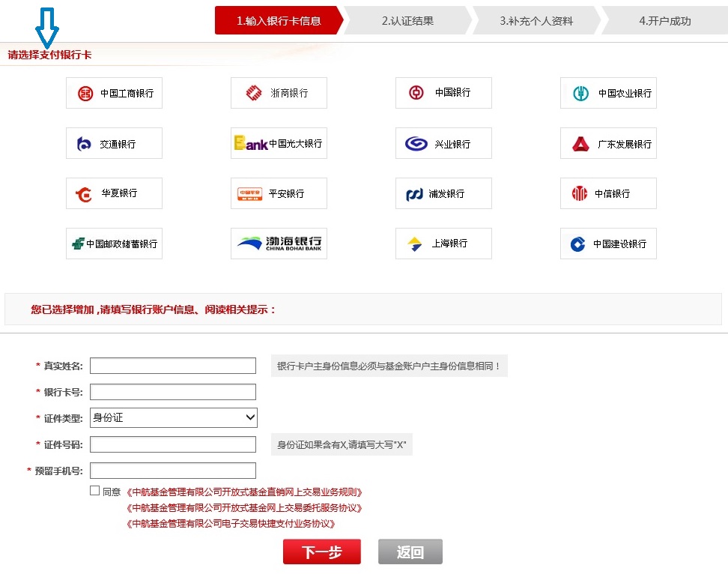Select the 中国农业银行 logo
Screen dimensions: 728x574
click(609, 93)
